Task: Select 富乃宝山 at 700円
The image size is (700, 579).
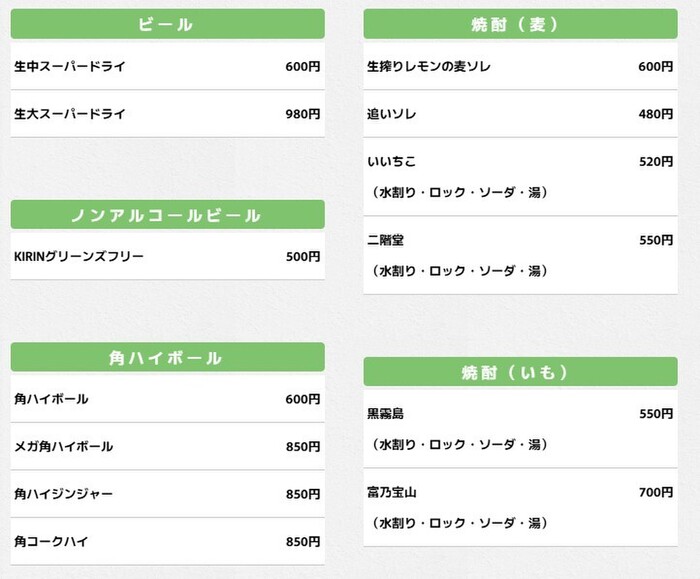Action: click(x=391, y=493)
